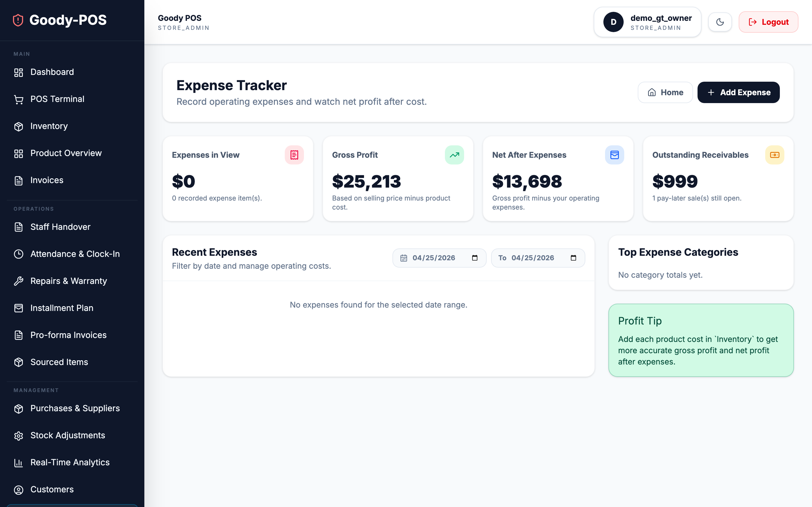
Task: Select the Attendance & Clock-In clock icon
Action: [18, 254]
